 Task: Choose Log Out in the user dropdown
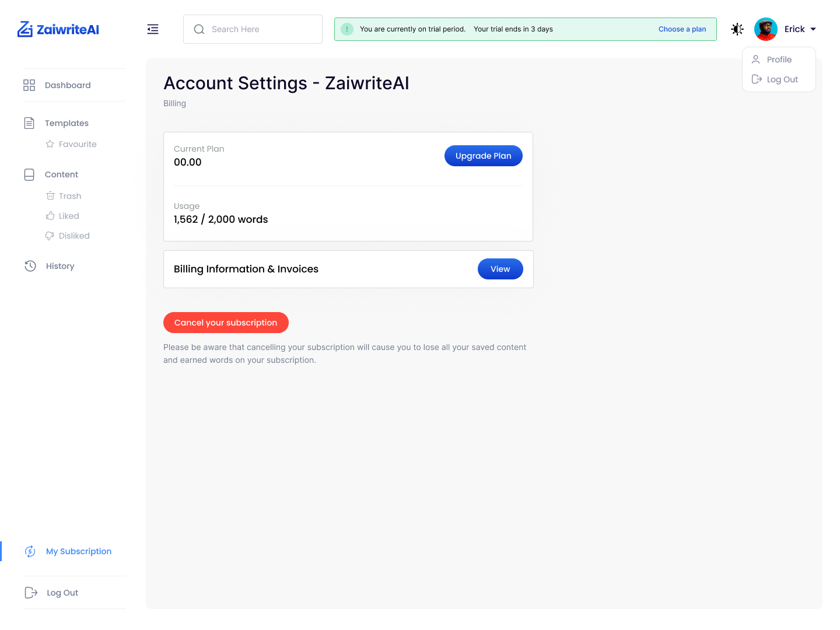(x=782, y=79)
